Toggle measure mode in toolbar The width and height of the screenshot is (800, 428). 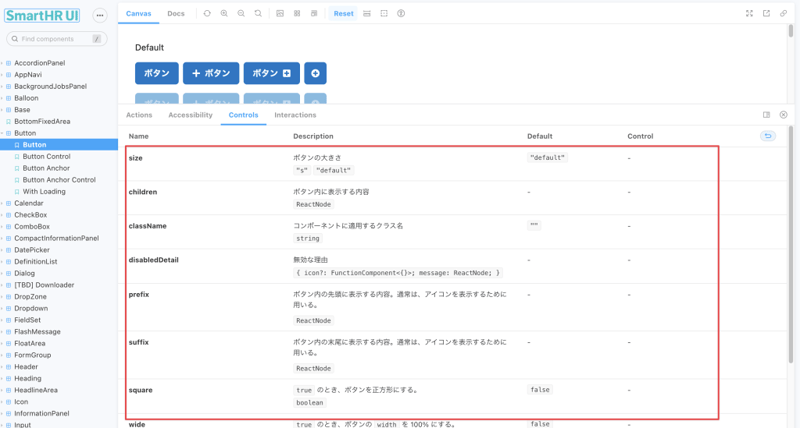click(367, 14)
